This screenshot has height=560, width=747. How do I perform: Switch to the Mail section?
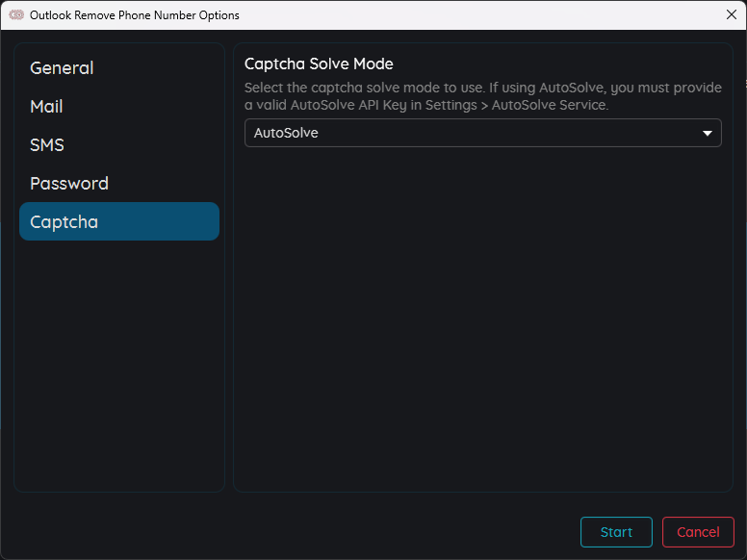click(x=119, y=107)
